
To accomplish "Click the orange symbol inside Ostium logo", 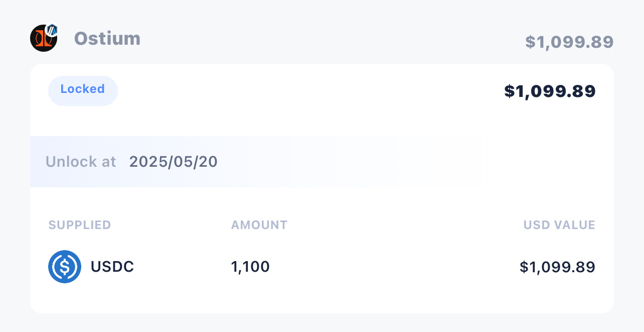I will coord(44,39).
